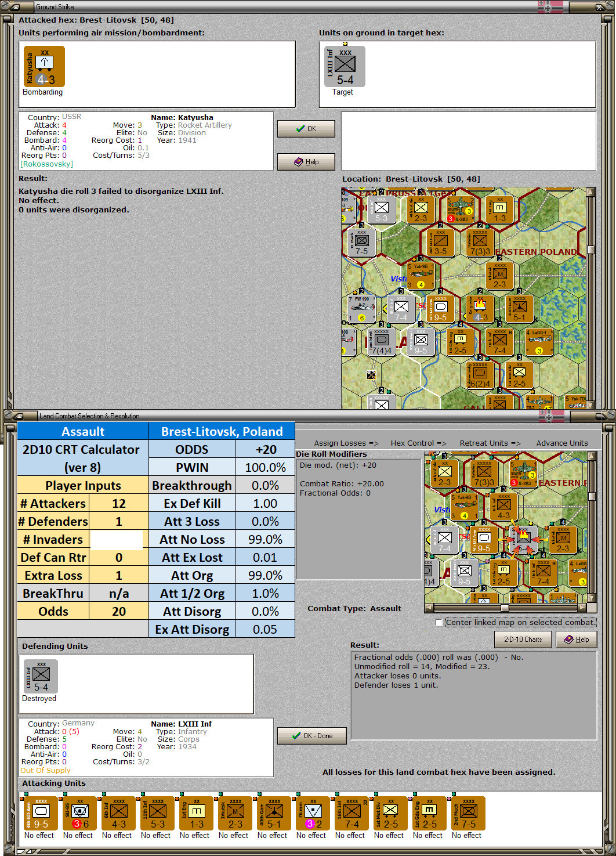
Task: Select the 1st Mot Div 2-5 attacker
Action: tap(390, 813)
